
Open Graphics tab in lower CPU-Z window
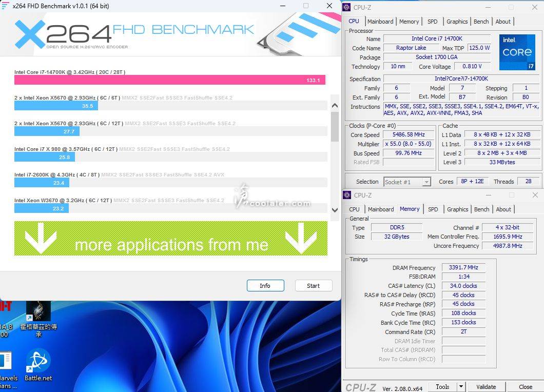coord(457,209)
